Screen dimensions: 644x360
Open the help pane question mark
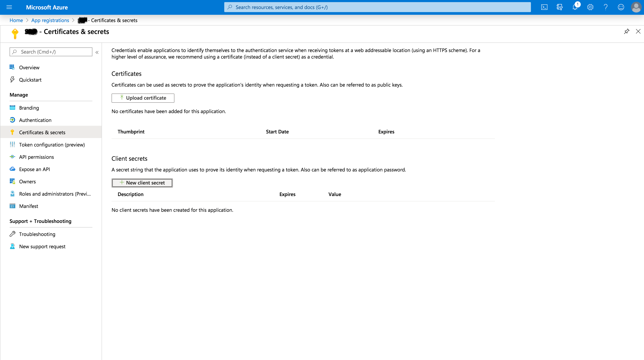click(x=605, y=7)
